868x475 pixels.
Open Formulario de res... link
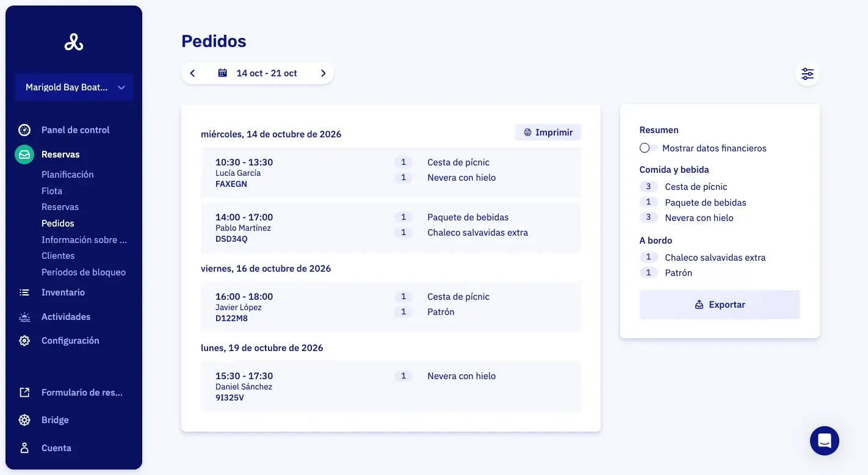82,393
